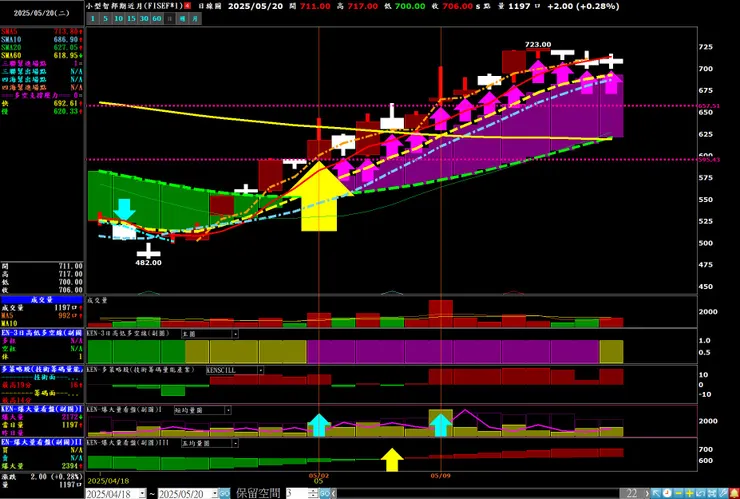
Task: Click the +2.00 (+0.28%) change in title bar
Action: point(583,6)
